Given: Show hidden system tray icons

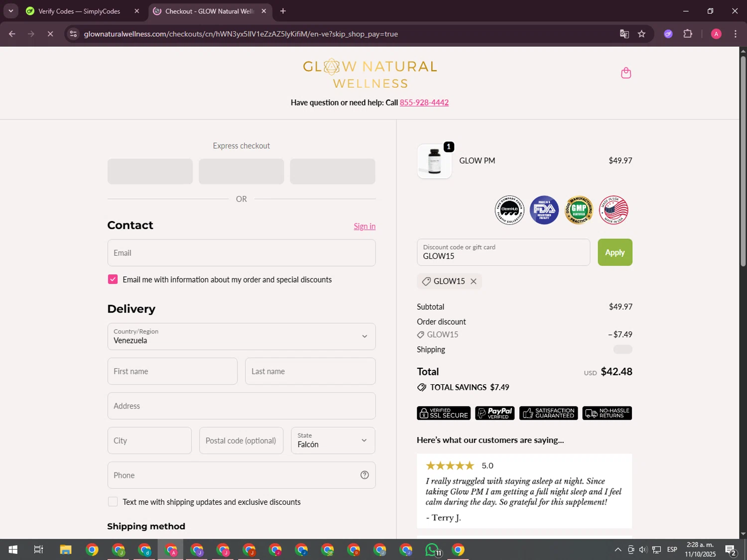Looking at the screenshot, I should 618,550.
